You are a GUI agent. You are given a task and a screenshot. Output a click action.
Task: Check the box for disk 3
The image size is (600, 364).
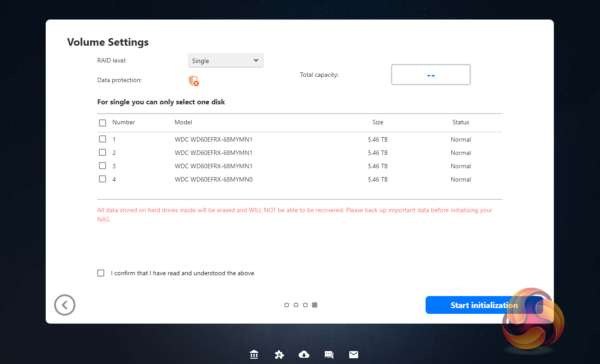click(103, 166)
